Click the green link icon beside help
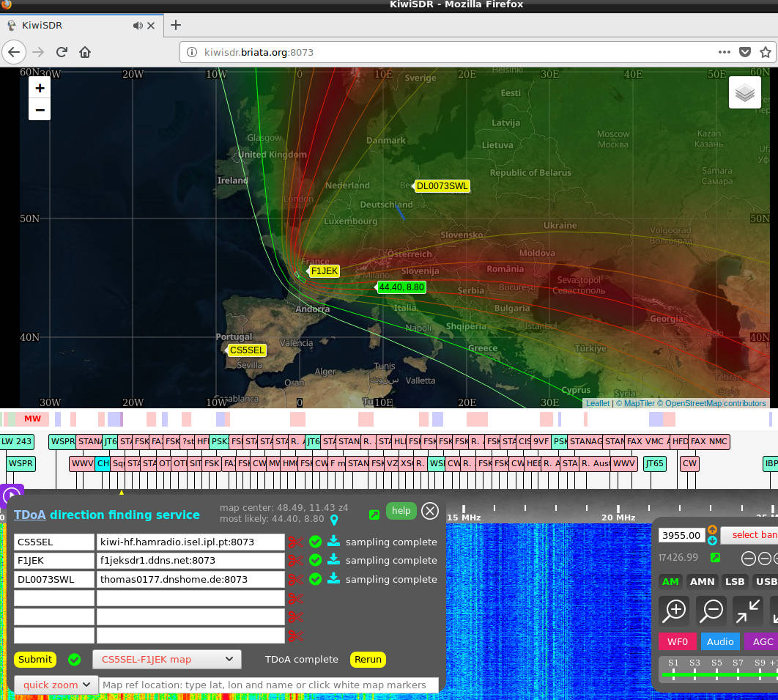The height and width of the screenshot is (700, 778). (374, 515)
